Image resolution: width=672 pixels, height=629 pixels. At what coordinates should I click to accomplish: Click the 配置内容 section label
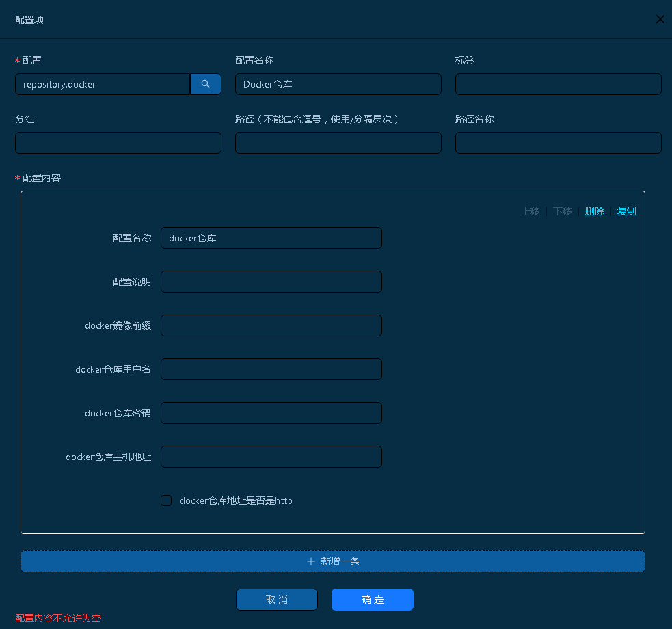click(x=42, y=178)
